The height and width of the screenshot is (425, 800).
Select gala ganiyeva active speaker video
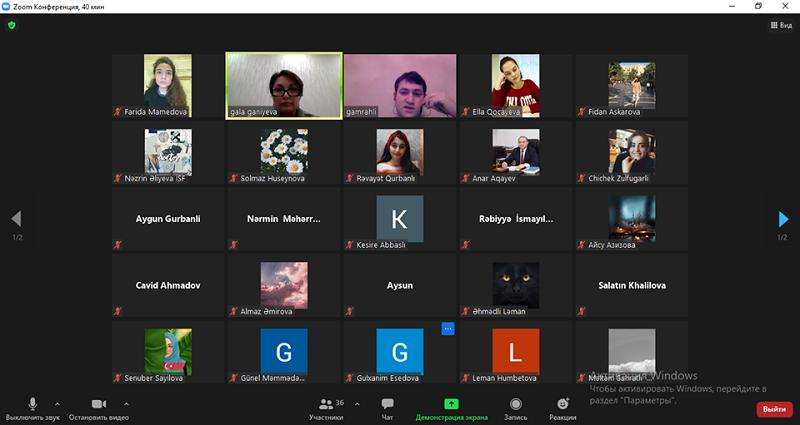pos(284,86)
